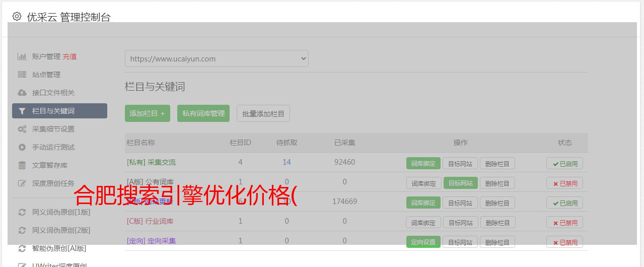Click 目标网站 in the 174669 row
This screenshot has width=644, height=267.
[461, 203]
